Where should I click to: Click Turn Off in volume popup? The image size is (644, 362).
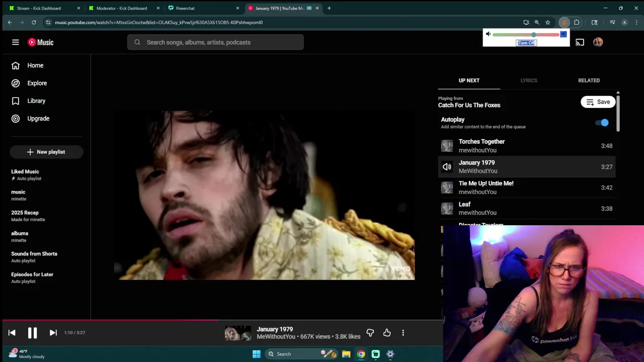click(x=526, y=43)
